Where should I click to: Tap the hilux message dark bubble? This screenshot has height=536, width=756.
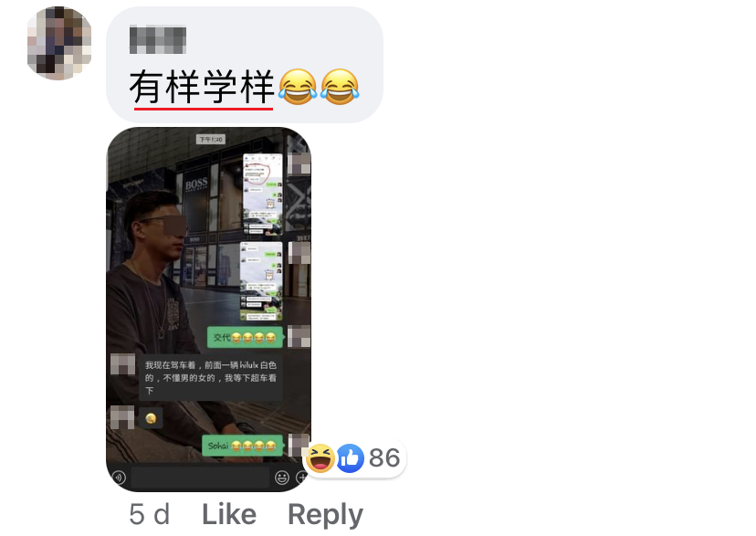click(211, 378)
